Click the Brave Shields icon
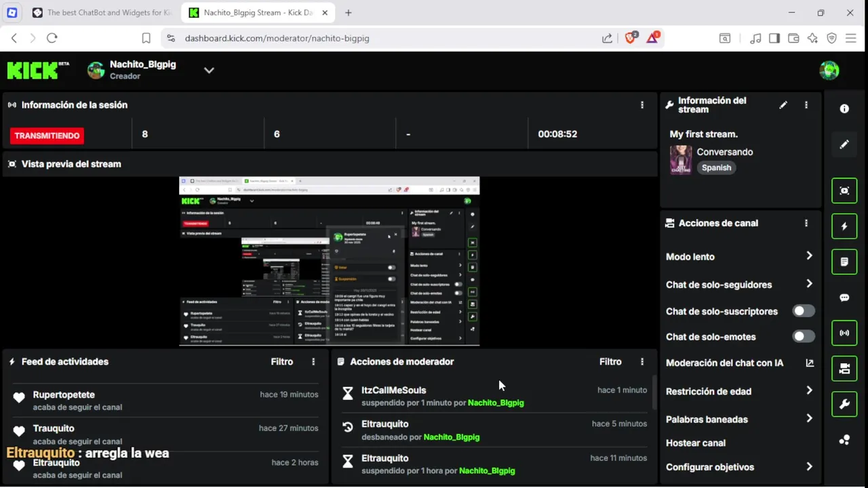Screen dimensions: 868x488 pyautogui.click(x=631, y=38)
